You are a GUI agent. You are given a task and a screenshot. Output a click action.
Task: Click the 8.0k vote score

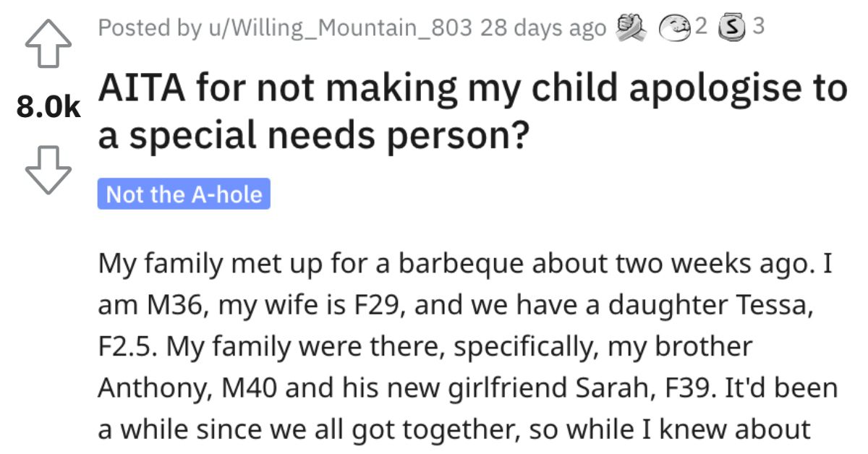(47, 107)
